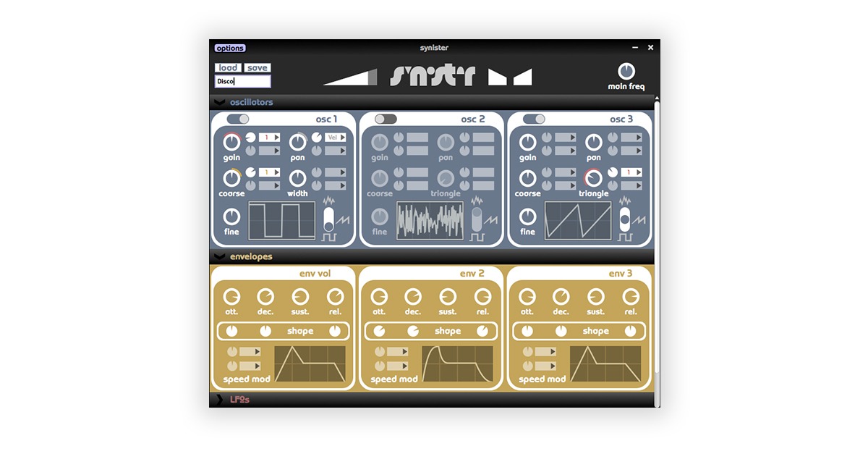This screenshot has height=454, width=868.
Task: Click the osc 1 pan knob
Action: (x=298, y=142)
